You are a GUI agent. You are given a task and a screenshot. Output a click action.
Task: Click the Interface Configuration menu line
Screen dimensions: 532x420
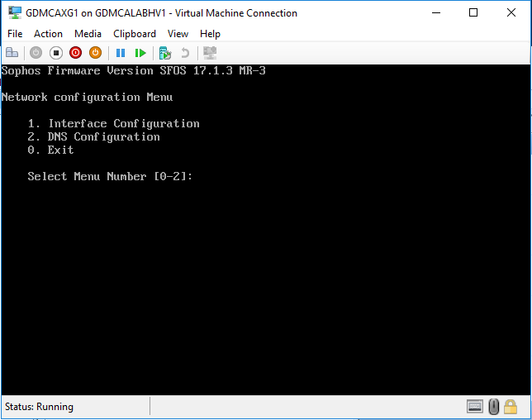(114, 123)
